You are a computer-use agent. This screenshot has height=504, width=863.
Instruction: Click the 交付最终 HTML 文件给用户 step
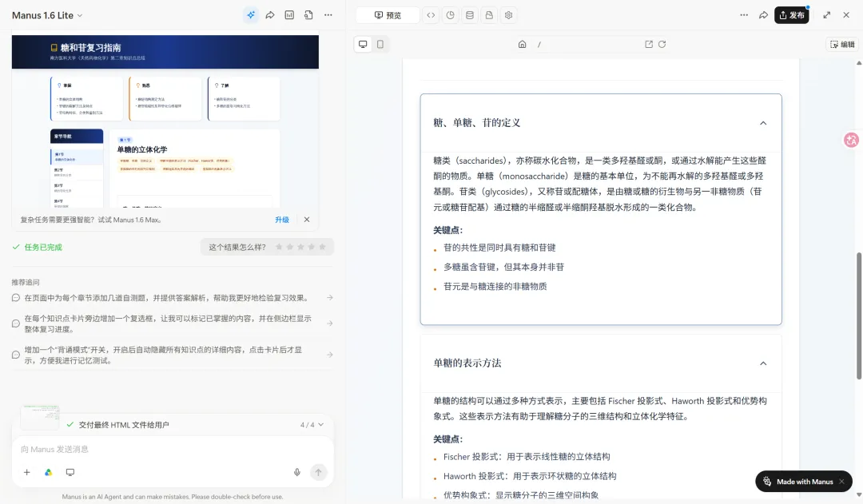point(123,425)
